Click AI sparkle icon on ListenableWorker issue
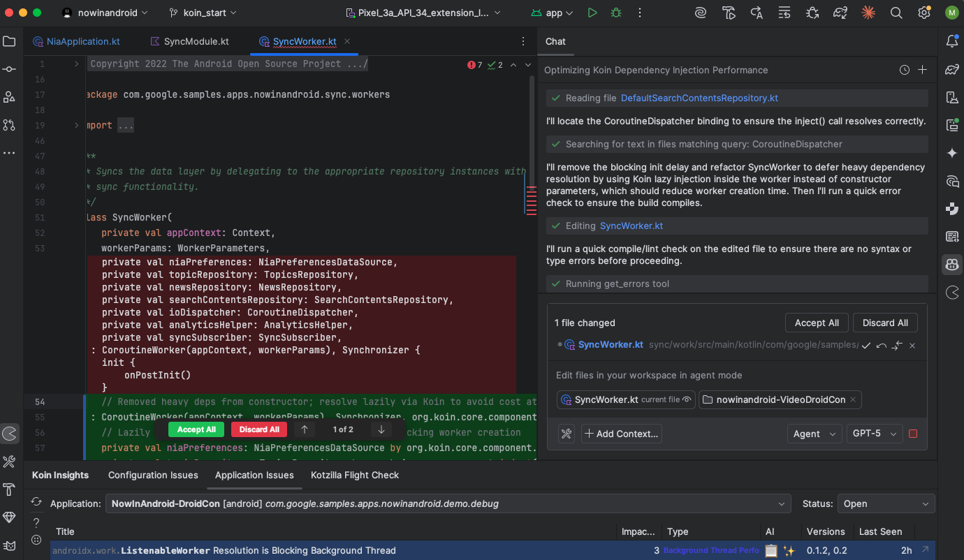 pyautogui.click(x=789, y=550)
